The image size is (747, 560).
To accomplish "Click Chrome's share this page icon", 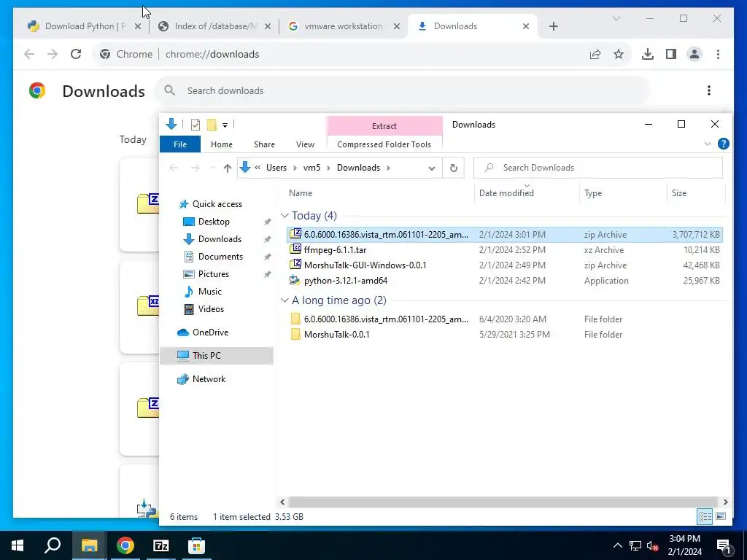I will point(595,54).
